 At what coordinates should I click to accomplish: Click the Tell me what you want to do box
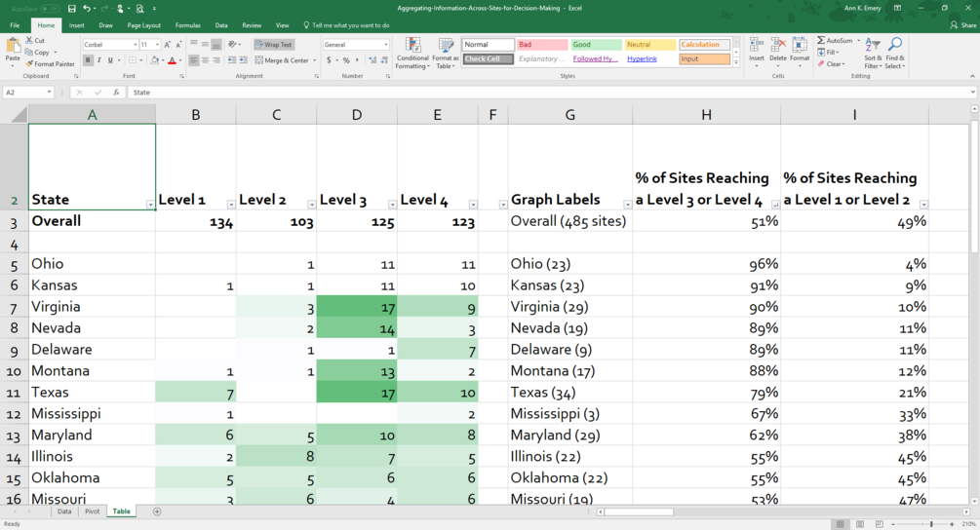coord(346,25)
